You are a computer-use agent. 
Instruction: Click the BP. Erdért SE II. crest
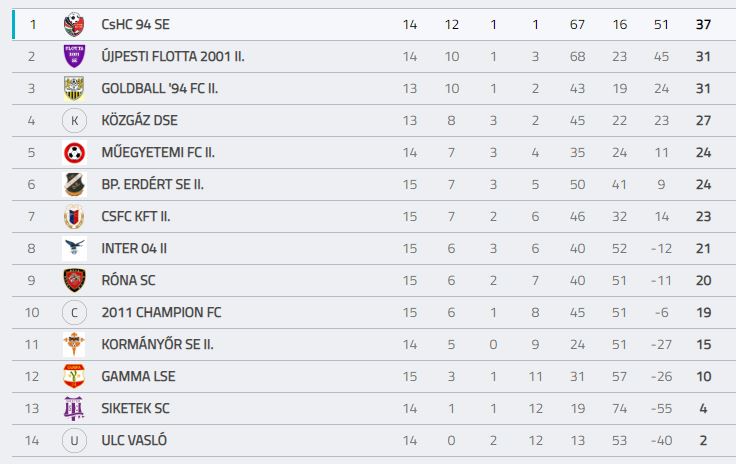(74, 184)
